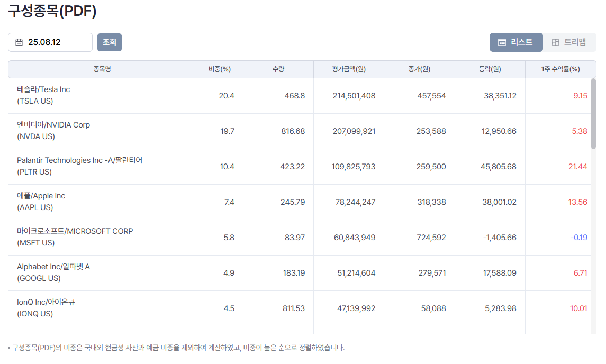Click Apple weight value 7.4

(x=229, y=202)
